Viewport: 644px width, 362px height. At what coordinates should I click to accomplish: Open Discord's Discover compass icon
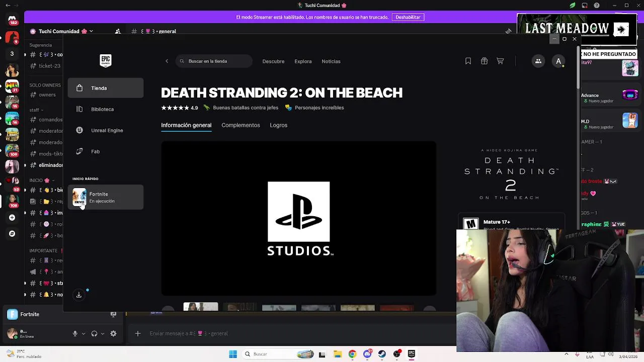[12, 234]
